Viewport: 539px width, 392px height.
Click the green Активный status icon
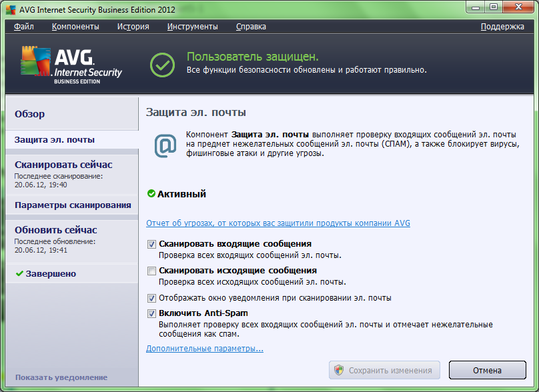(151, 193)
